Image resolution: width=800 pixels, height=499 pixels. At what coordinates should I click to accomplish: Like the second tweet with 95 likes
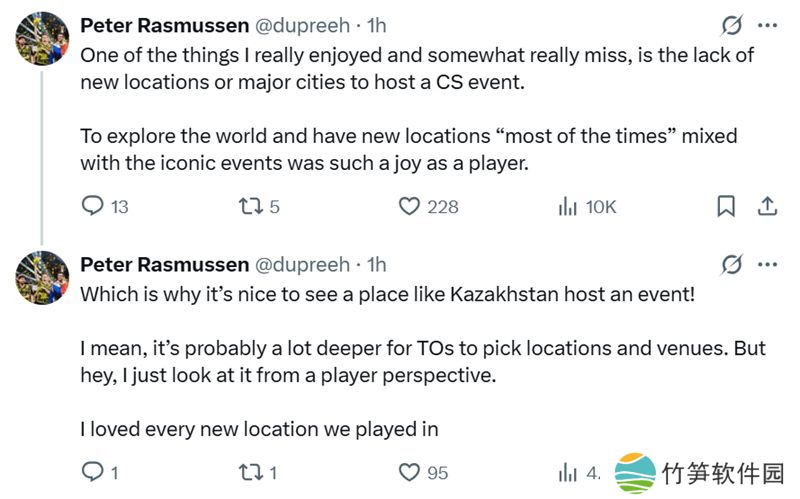409,472
